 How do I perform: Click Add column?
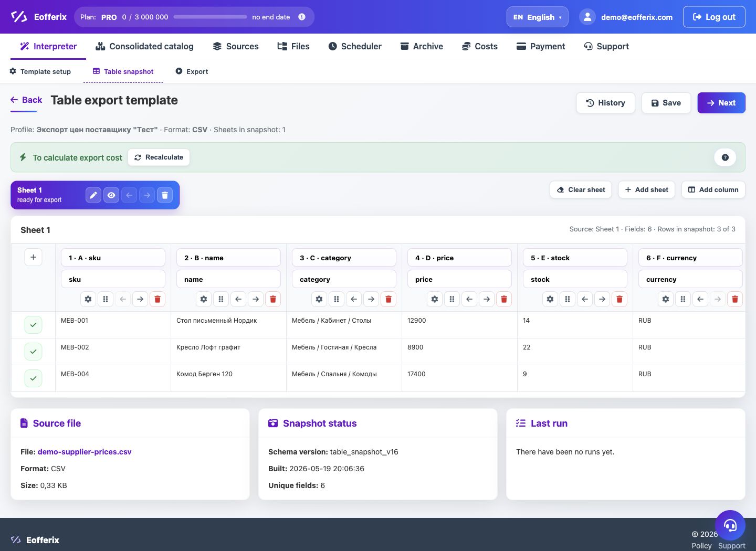(713, 189)
